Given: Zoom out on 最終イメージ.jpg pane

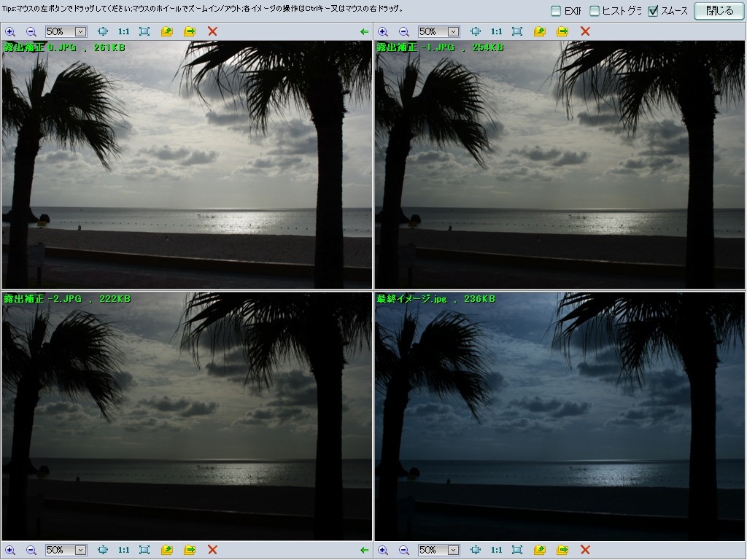Looking at the screenshot, I should tap(403, 550).
